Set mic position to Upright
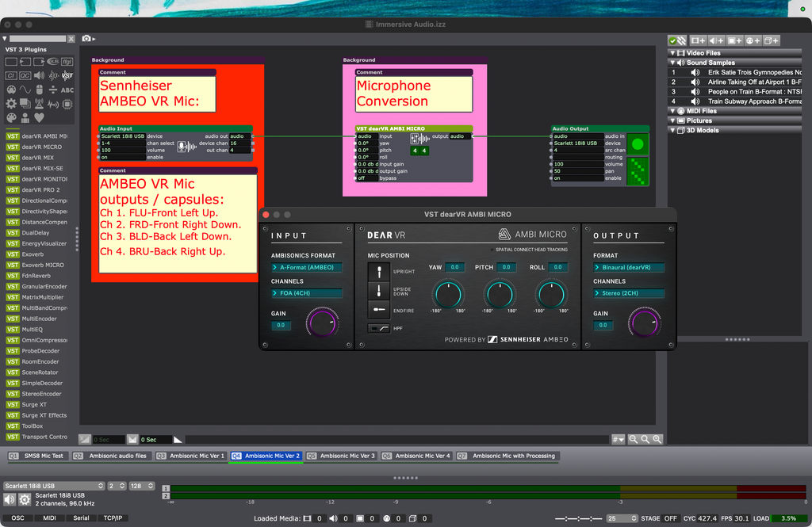 379,271
